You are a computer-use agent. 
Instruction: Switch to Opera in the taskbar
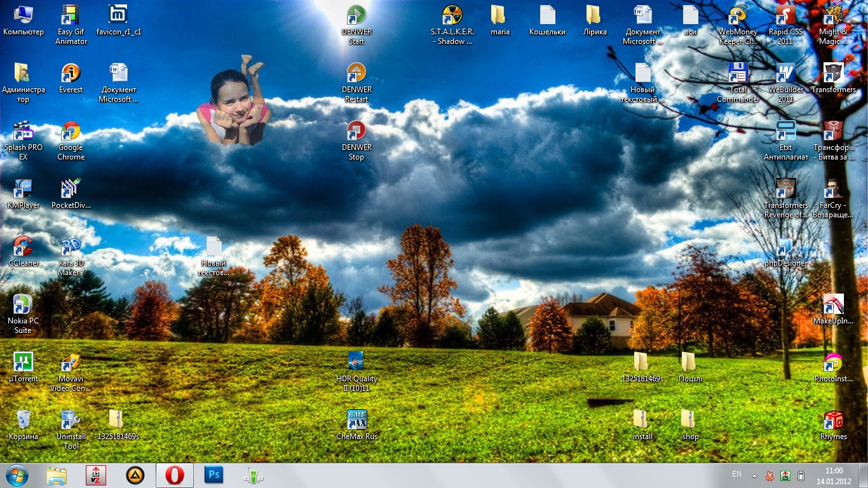(174, 475)
